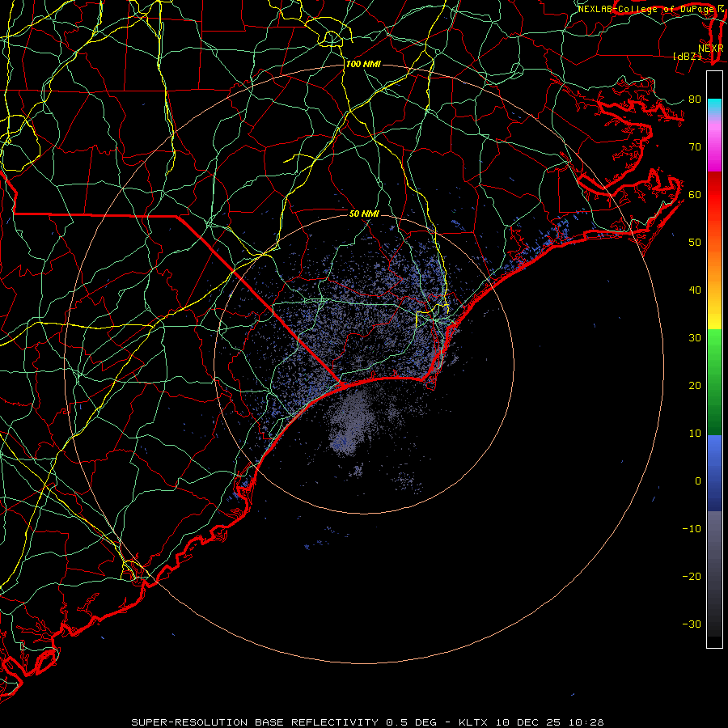Click the 40 value on the color scale
The width and height of the screenshot is (728, 728).
click(x=695, y=290)
